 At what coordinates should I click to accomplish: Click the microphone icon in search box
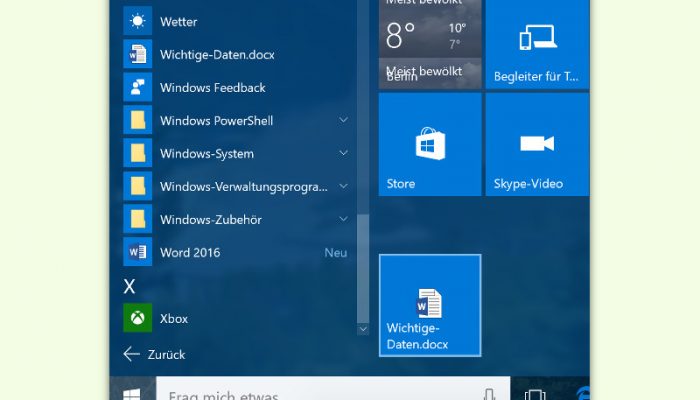click(x=489, y=395)
